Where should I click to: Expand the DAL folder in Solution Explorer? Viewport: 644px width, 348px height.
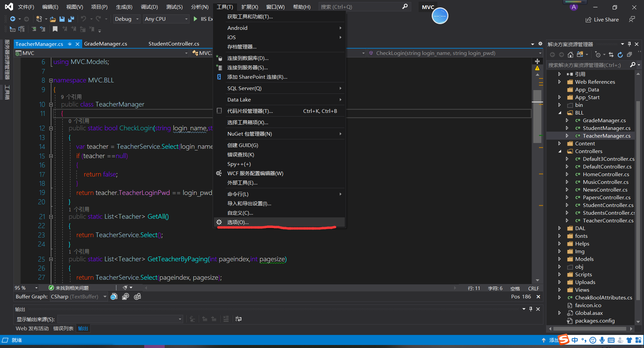coord(559,228)
